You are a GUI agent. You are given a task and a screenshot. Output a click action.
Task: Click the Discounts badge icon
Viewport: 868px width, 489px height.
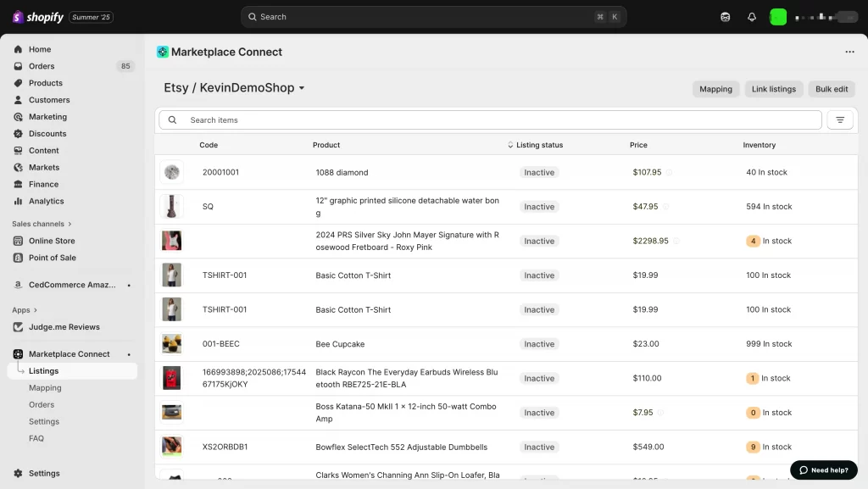(x=19, y=134)
